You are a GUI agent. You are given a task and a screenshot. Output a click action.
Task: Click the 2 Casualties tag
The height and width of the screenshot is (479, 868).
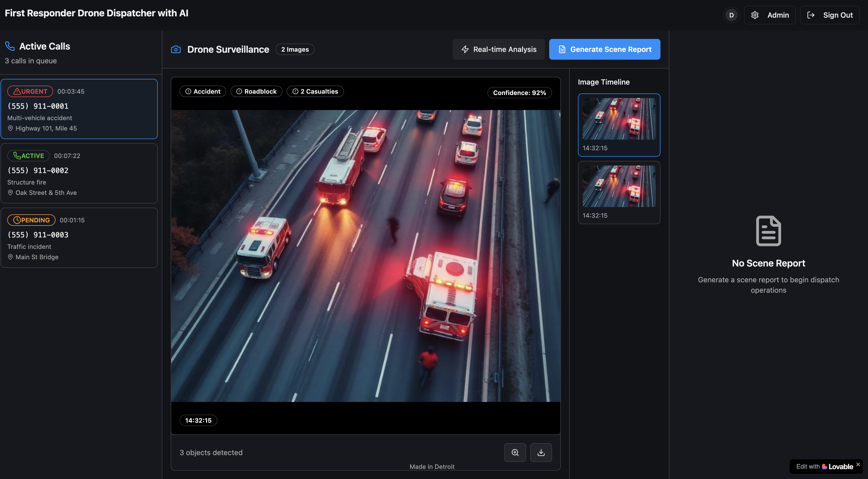pyautogui.click(x=315, y=91)
